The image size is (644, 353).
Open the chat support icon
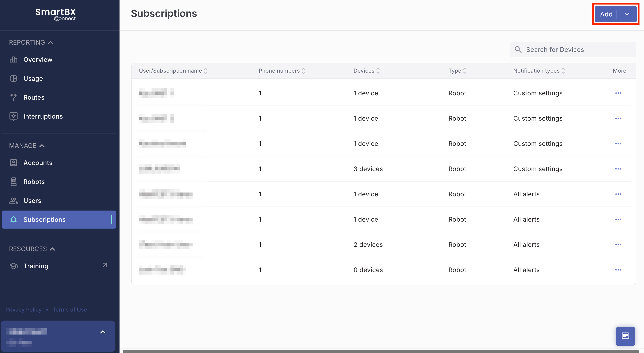[625, 336]
